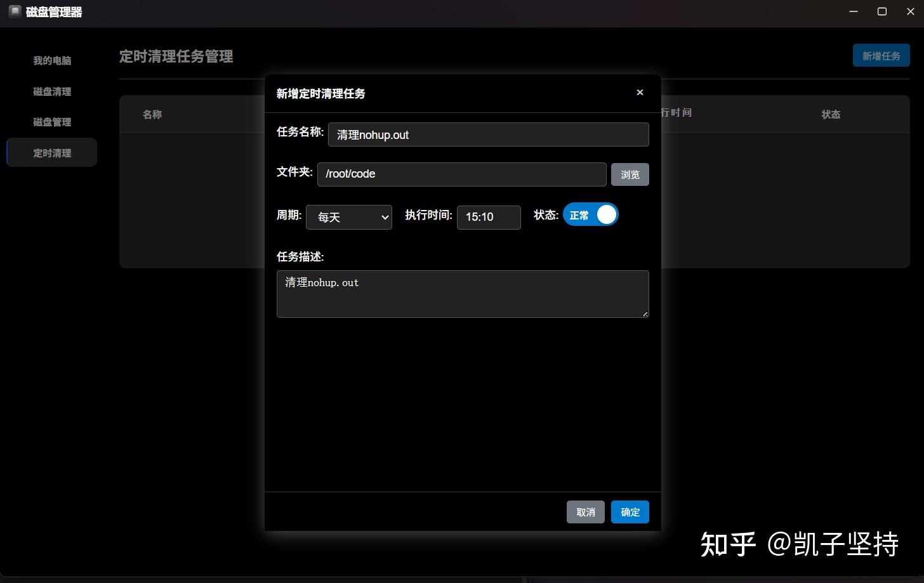Viewport: 924px width, 583px height.
Task: Select the active 定时清理 sidebar entry
Action: pyautogui.click(x=52, y=152)
